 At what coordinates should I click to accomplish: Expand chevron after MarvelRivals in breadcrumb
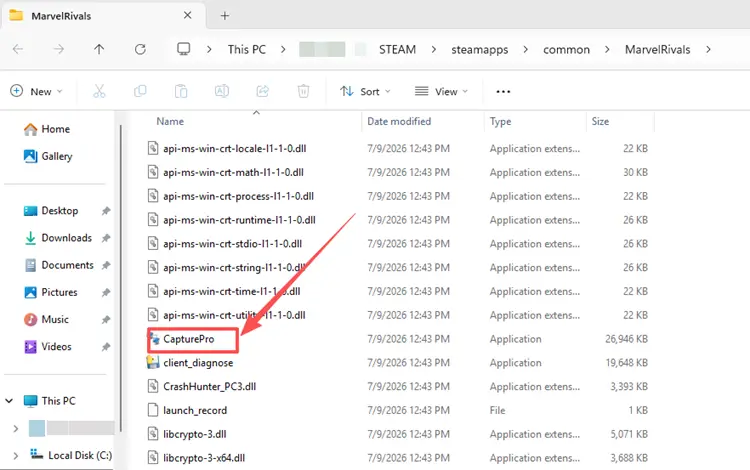click(x=708, y=49)
